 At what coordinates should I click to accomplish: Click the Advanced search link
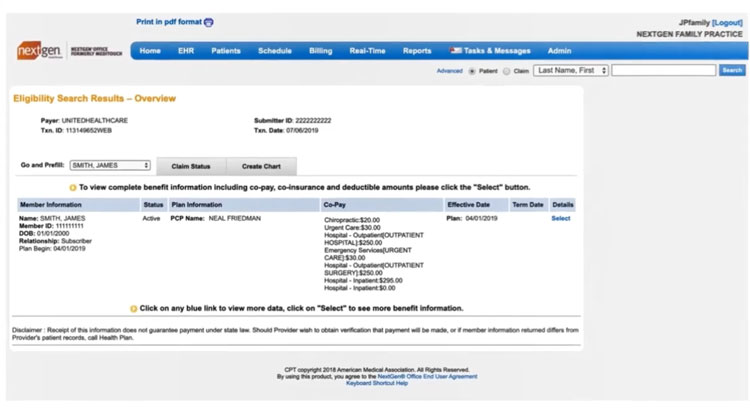point(449,71)
